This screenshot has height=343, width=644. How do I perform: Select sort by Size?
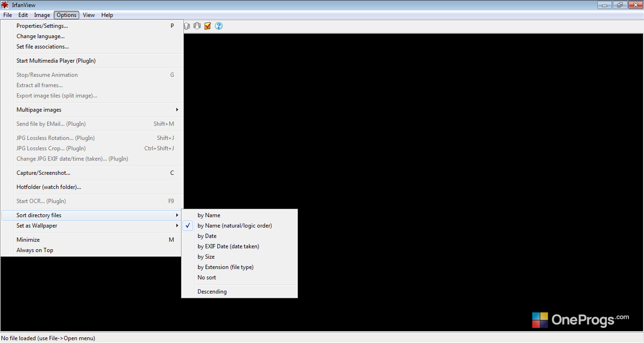click(239, 257)
